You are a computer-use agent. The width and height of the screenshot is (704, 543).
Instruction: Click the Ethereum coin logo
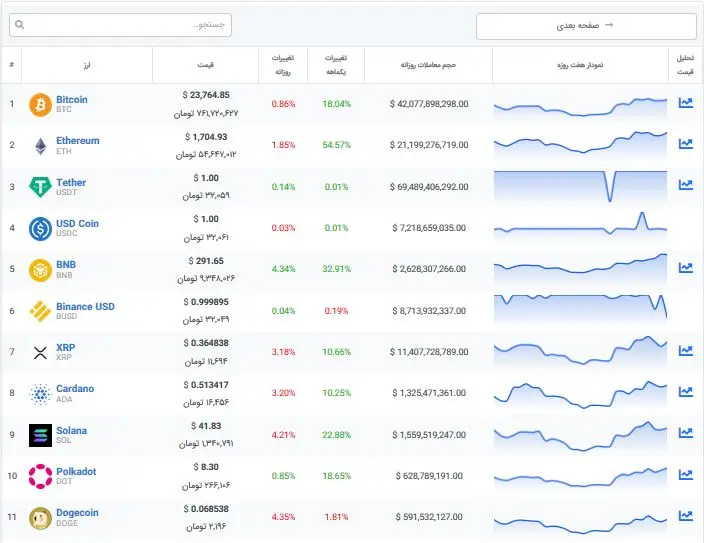[x=40, y=146]
